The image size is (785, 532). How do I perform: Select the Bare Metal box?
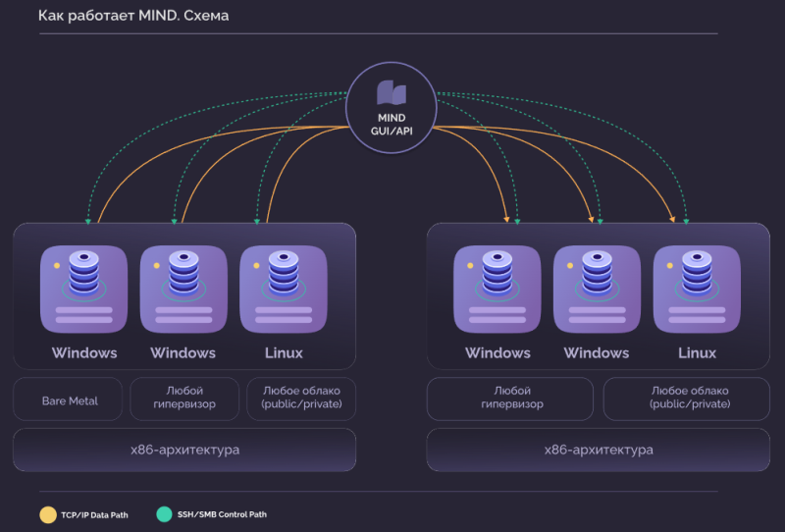[68, 399]
